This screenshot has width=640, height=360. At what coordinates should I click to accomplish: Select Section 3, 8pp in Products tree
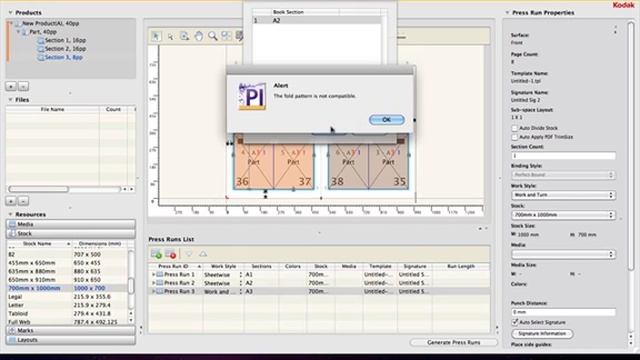click(x=64, y=58)
